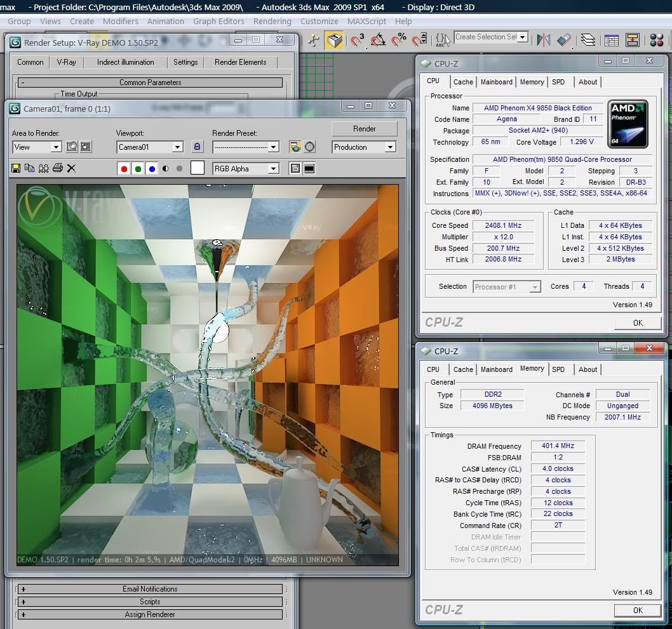
Task: Click the Toggle UI Overlays icon
Action: 295,168
